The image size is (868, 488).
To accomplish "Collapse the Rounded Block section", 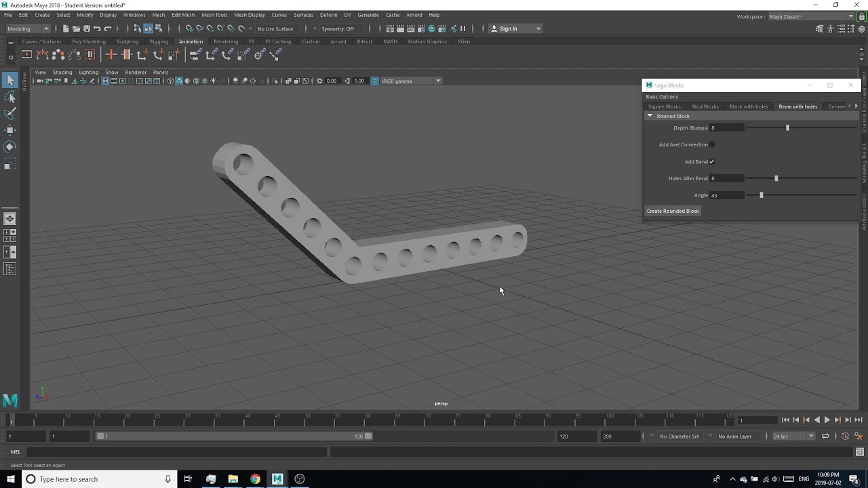I will pos(650,116).
